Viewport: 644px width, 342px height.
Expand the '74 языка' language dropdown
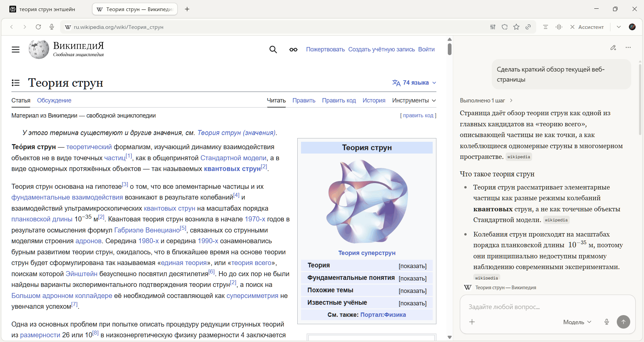pos(414,83)
